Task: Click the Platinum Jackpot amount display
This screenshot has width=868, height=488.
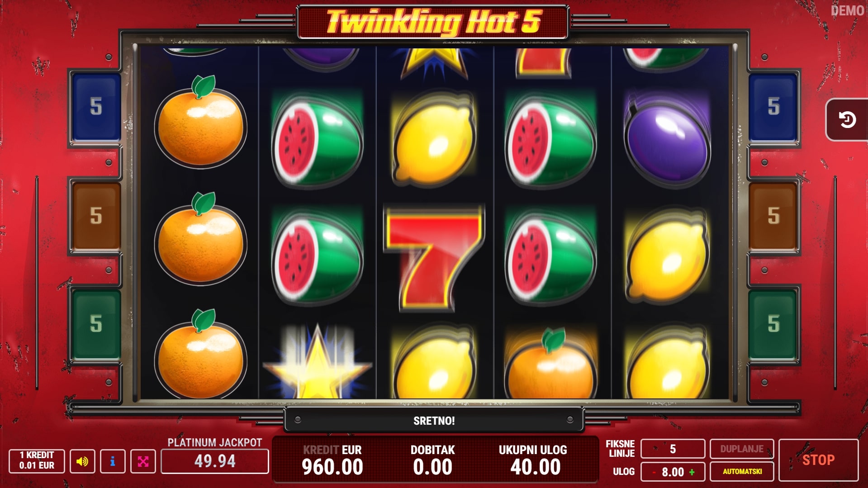Action: (215, 461)
